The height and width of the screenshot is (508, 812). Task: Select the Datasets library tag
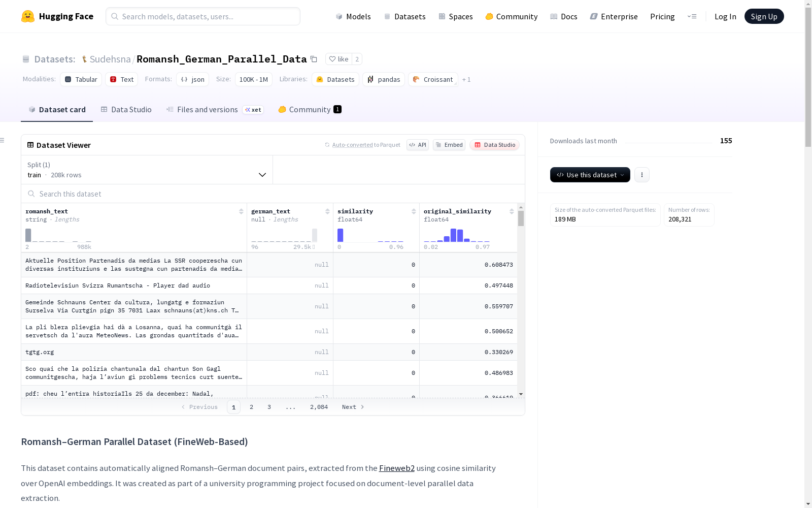[335, 79]
